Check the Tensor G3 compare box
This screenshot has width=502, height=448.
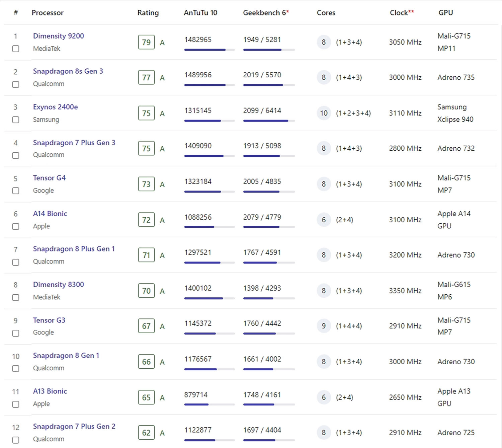tap(16, 333)
